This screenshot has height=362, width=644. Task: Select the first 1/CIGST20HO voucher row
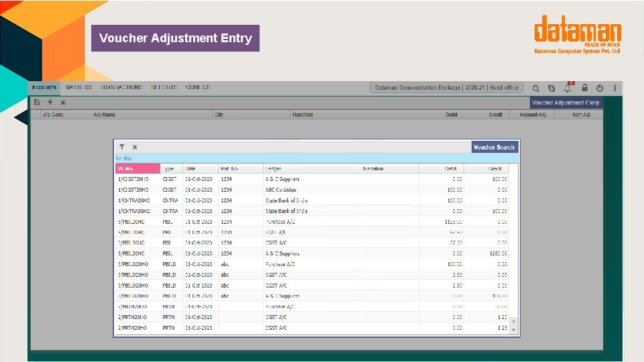(x=312, y=180)
